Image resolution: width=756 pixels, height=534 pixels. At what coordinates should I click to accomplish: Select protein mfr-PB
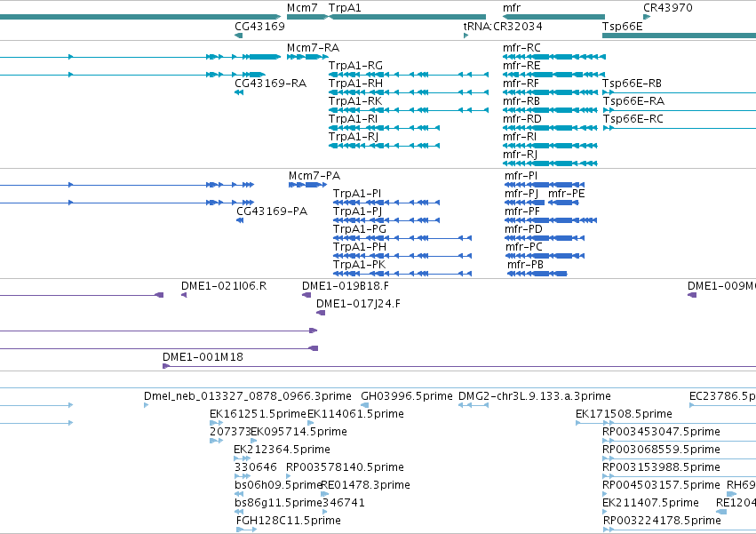pyautogui.click(x=537, y=274)
